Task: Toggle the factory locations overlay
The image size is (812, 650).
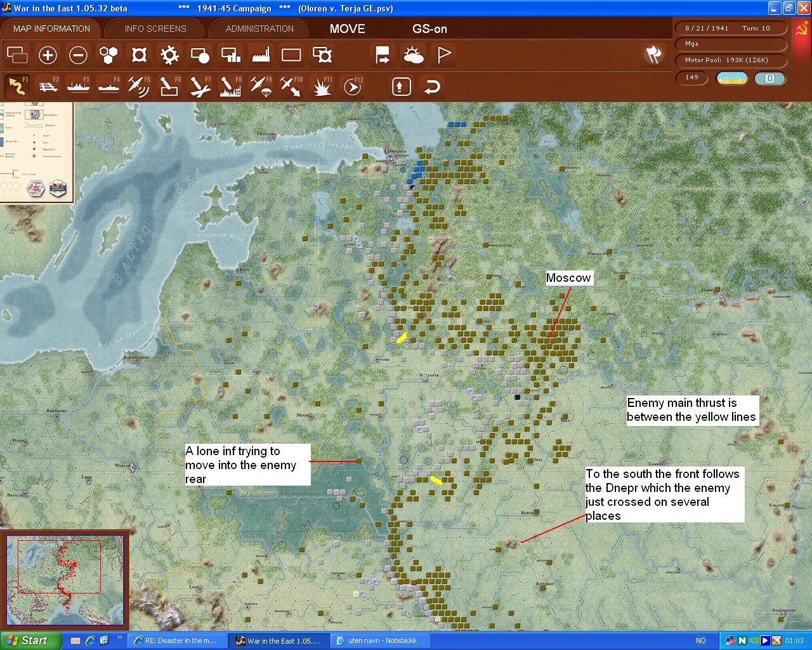Action: (x=261, y=55)
